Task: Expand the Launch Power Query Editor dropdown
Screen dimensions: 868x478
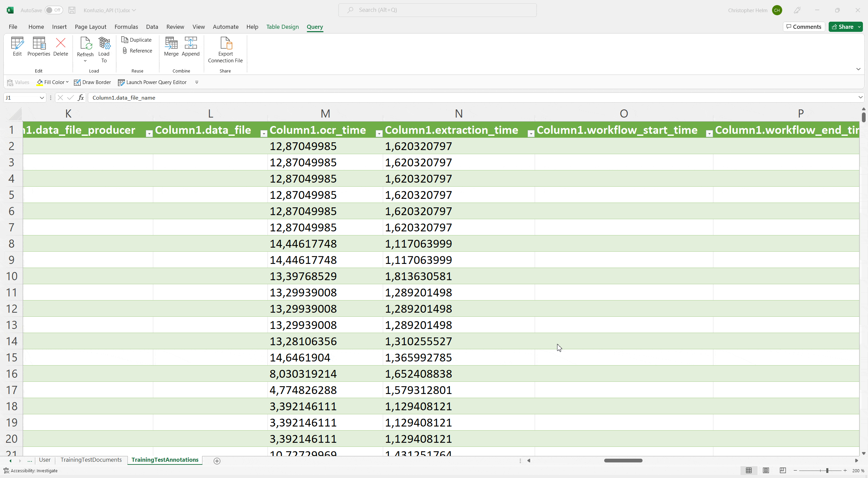Action: point(196,82)
